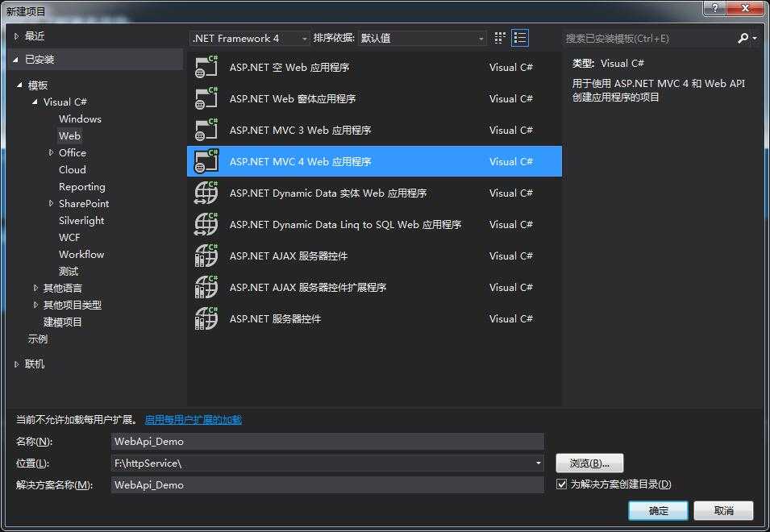Switch to small icons grid view
This screenshot has height=532, width=770.
500,38
